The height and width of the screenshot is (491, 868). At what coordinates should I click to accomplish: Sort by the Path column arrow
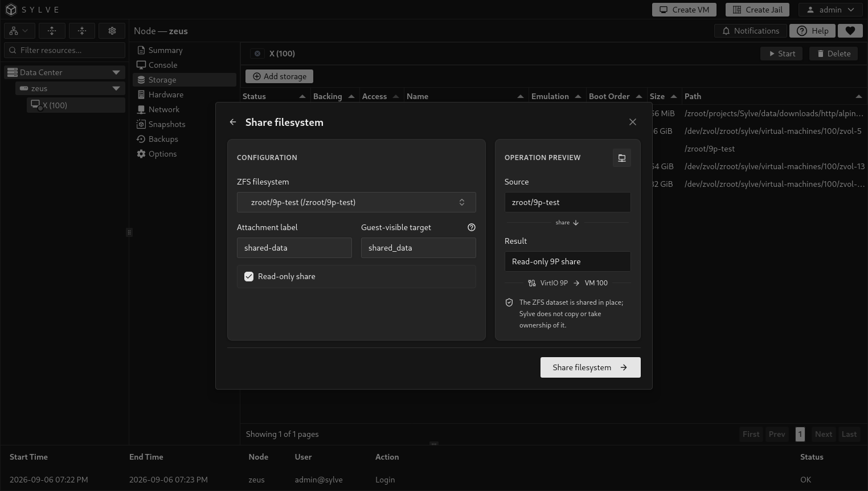point(858,96)
